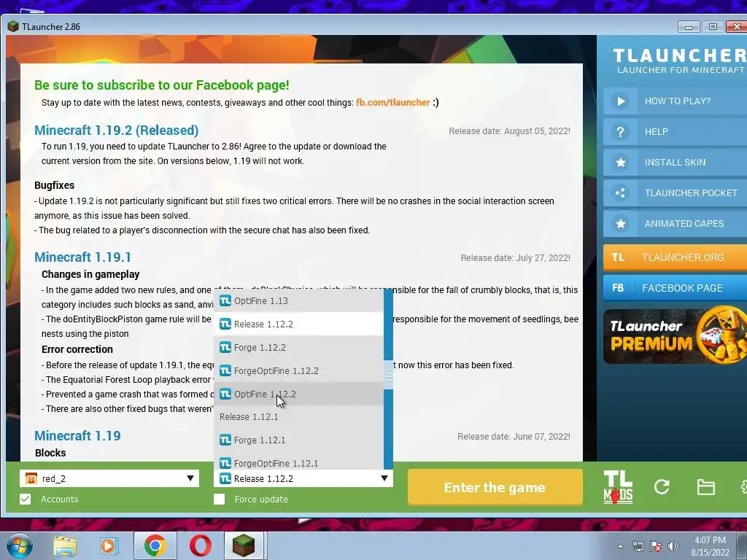Screen dimensions: 747x560
Task: Open File Explorer from the taskbar
Action: [x=65, y=545]
